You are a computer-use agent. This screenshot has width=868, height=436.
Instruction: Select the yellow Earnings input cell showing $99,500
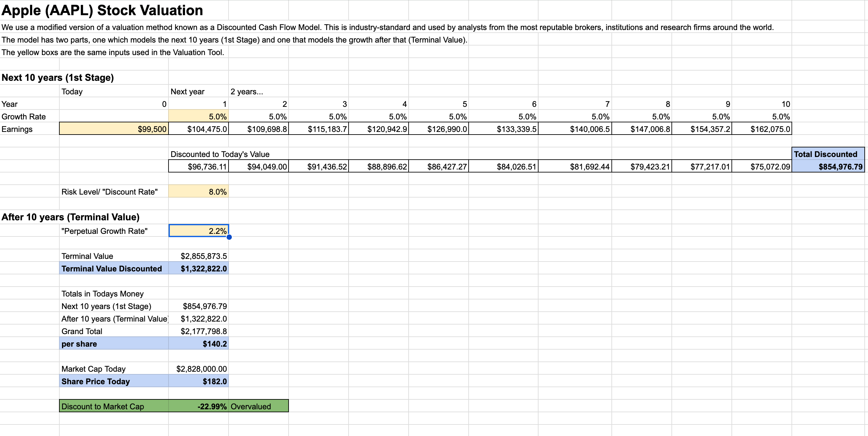point(113,129)
